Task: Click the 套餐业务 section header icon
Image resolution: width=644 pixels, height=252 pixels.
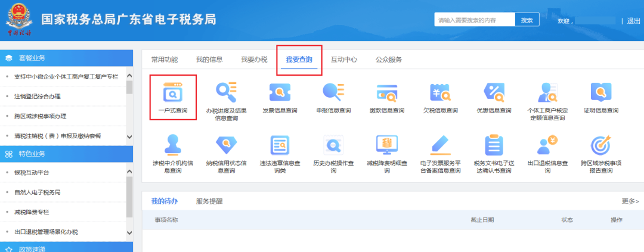Action: (x=8, y=58)
